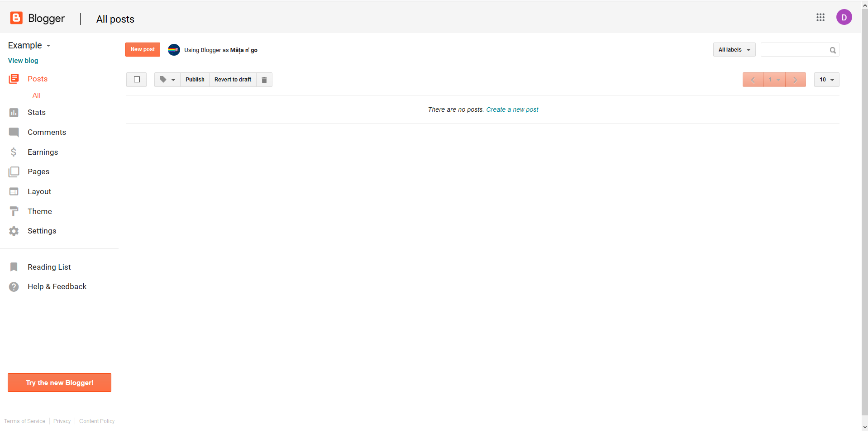Click the Help question mark icon
This screenshot has height=438, width=868.
tap(14, 286)
